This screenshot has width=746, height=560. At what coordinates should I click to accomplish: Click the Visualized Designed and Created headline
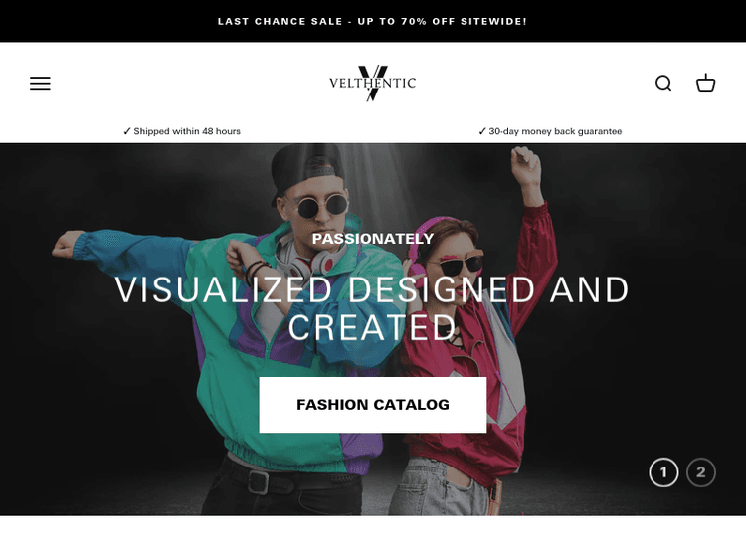pyautogui.click(x=373, y=308)
